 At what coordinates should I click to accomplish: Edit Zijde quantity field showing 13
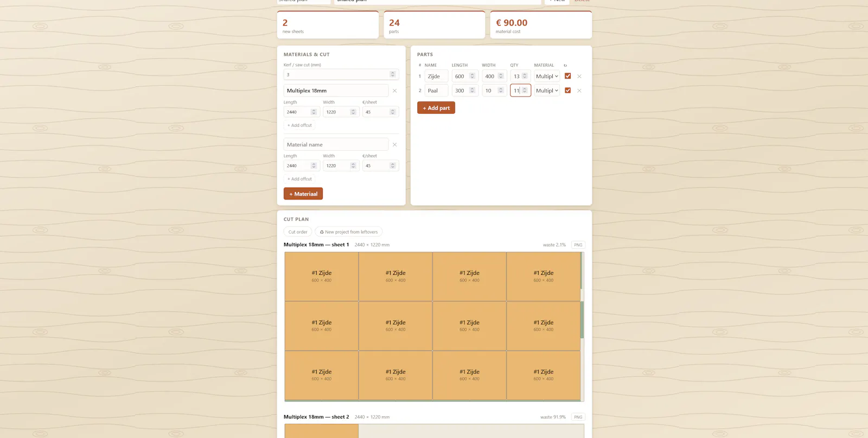[x=520, y=76]
